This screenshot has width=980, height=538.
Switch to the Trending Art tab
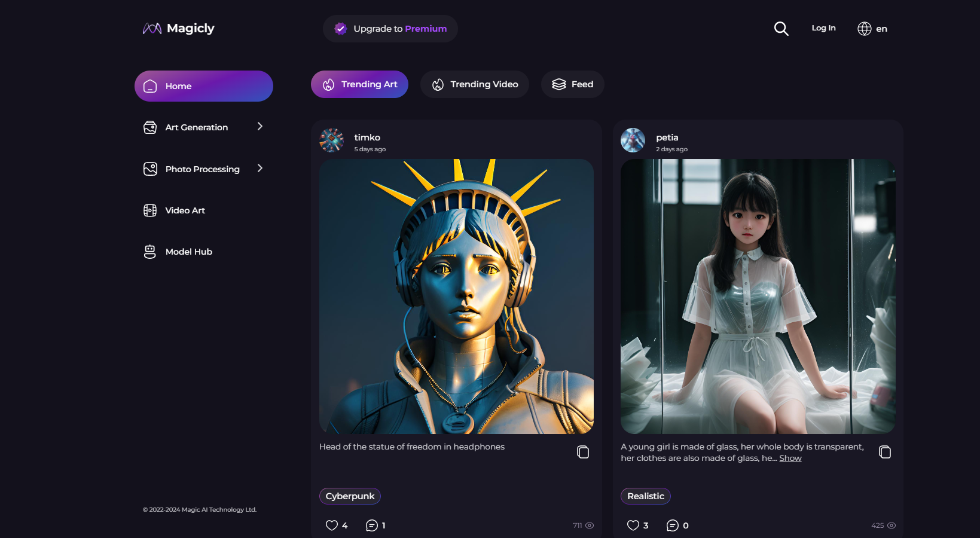tap(359, 84)
